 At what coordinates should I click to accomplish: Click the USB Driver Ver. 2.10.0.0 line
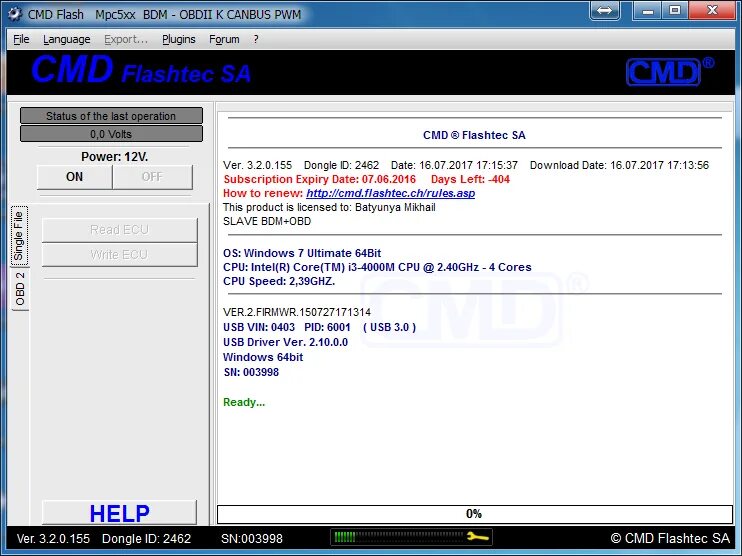tap(285, 342)
